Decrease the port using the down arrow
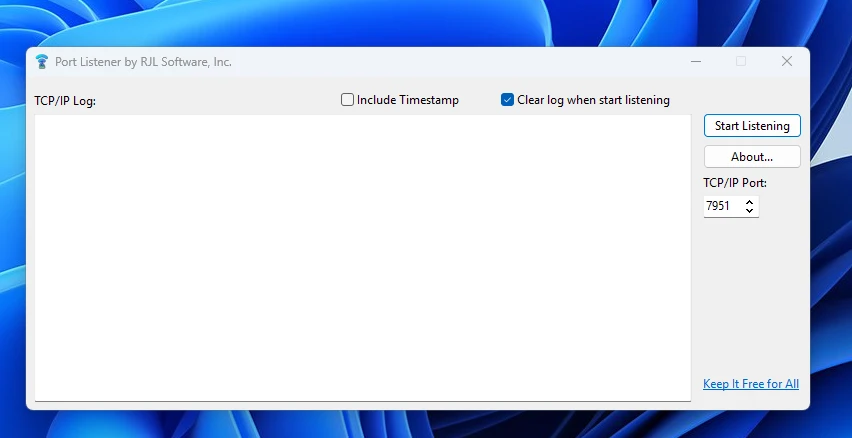Screen dimensions: 852x438 (x=750, y=211)
